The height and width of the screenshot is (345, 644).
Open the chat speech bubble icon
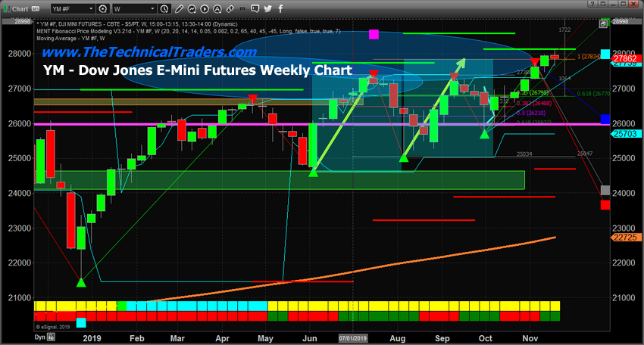255,8
